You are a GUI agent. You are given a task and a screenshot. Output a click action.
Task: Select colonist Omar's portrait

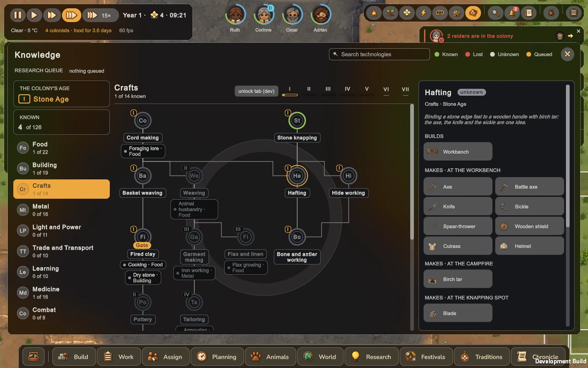[292, 15]
